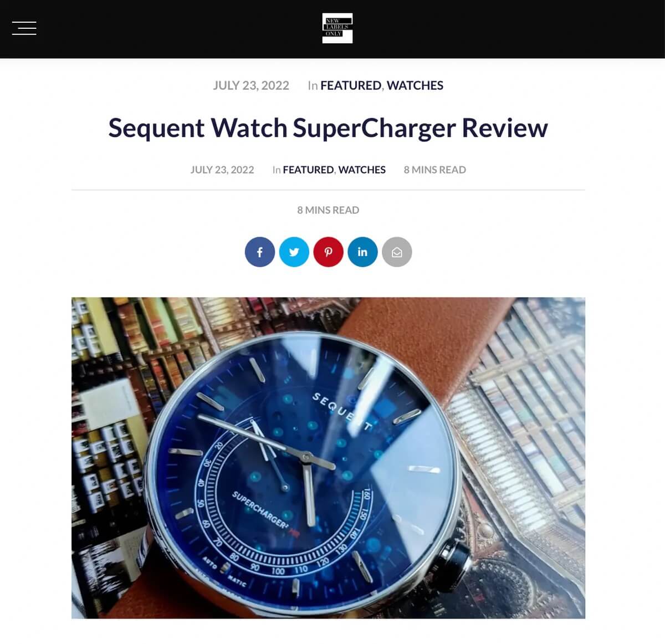This screenshot has width=665, height=644.
Task: Click the centered 8 MINS READ text
Action: click(328, 210)
